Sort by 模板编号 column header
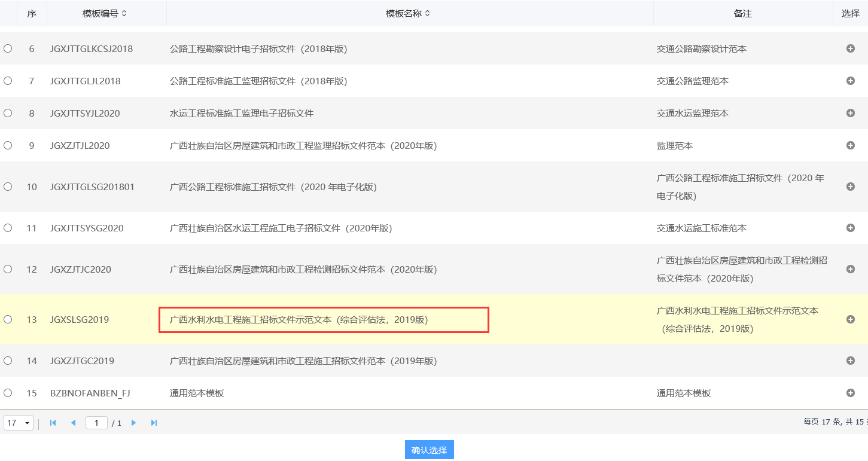Image resolution: width=868 pixels, height=461 pixels. pos(105,13)
